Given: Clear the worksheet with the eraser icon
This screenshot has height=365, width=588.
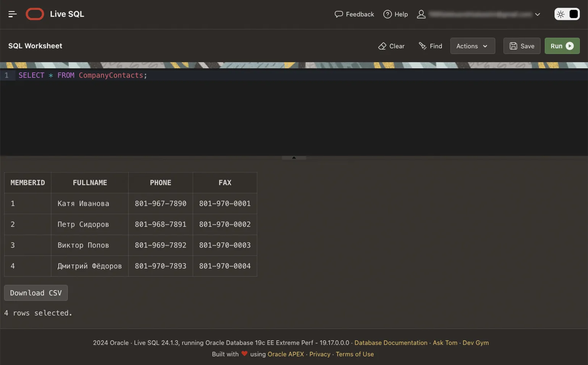Looking at the screenshot, I should 382,46.
